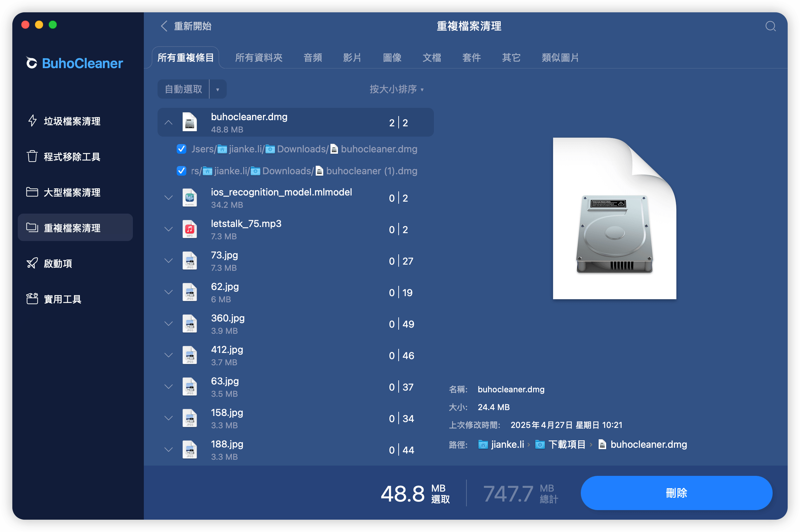
Task: Click the trash icon for 程式移除工具
Action: (32, 156)
